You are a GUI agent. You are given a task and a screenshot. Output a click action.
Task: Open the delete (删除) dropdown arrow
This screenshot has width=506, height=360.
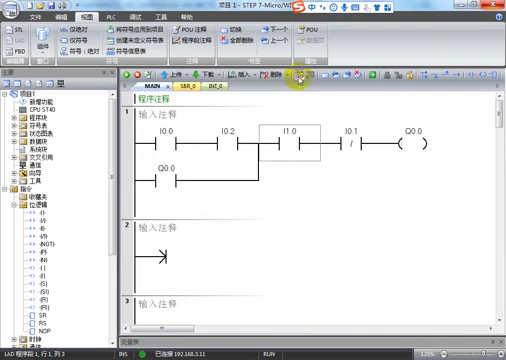(287, 75)
